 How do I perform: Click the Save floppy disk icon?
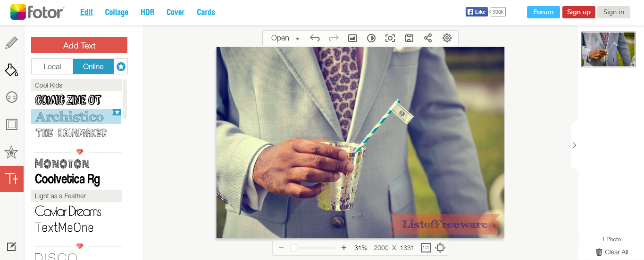[410, 38]
